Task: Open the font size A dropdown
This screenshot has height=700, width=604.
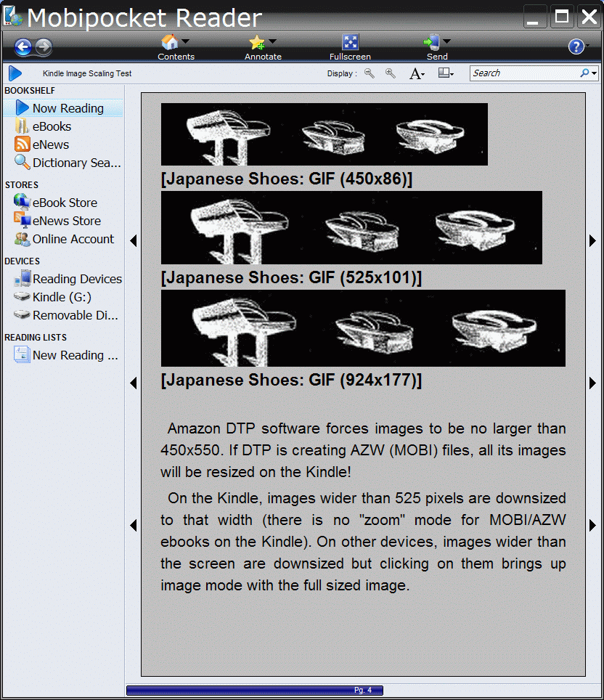Action: 417,73
